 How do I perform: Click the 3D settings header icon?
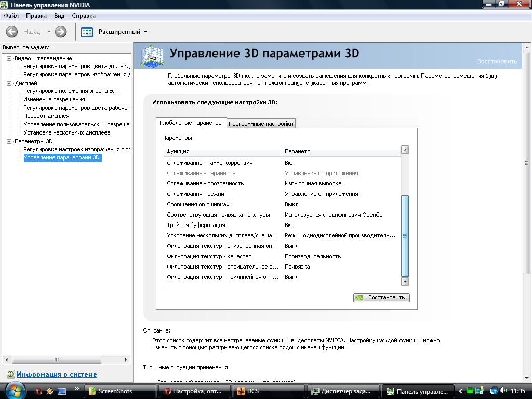[x=152, y=56]
